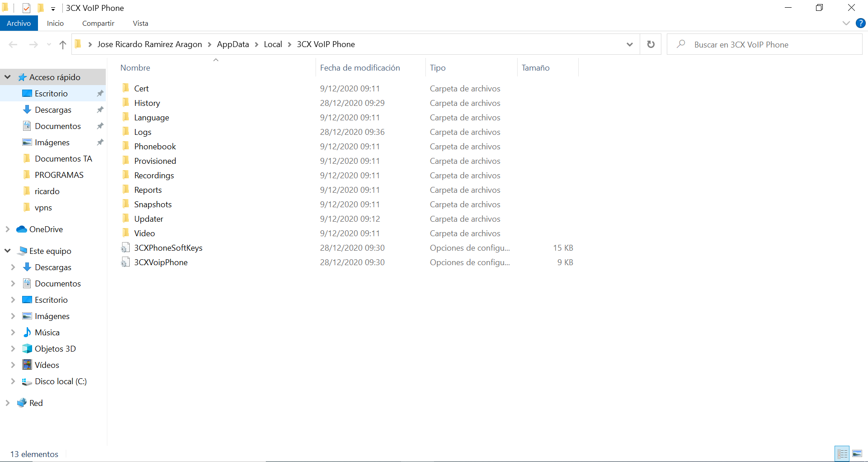Open Documentos TA in quick access
The height and width of the screenshot is (462, 868).
point(63,158)
